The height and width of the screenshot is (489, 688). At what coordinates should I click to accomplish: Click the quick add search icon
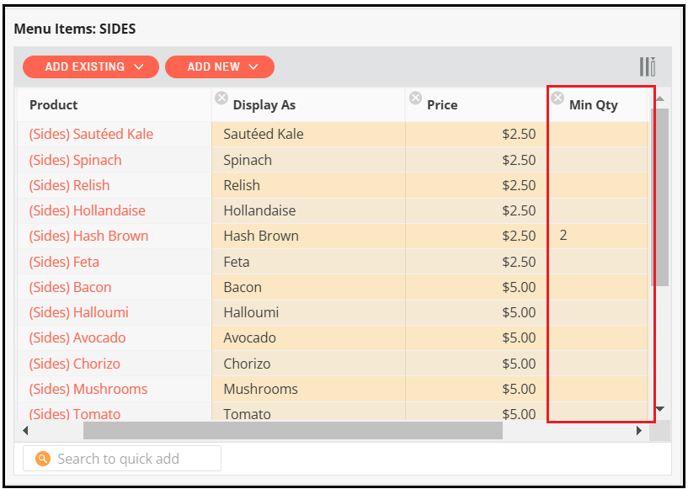tap(42, 459)
